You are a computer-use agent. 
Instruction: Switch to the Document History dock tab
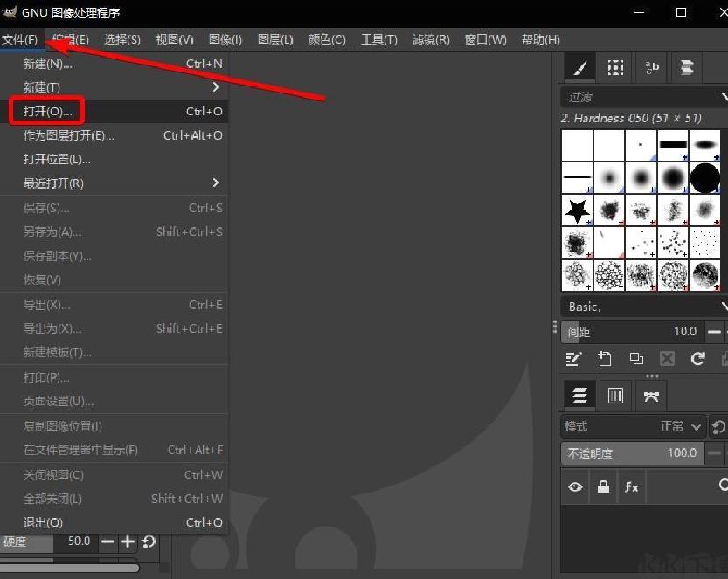pos(687,68)
